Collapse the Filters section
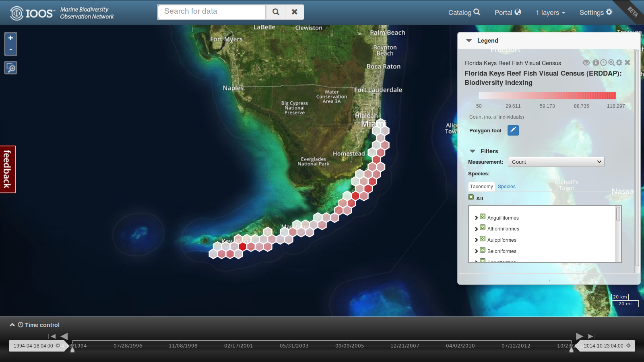 (x=473, y=151)
